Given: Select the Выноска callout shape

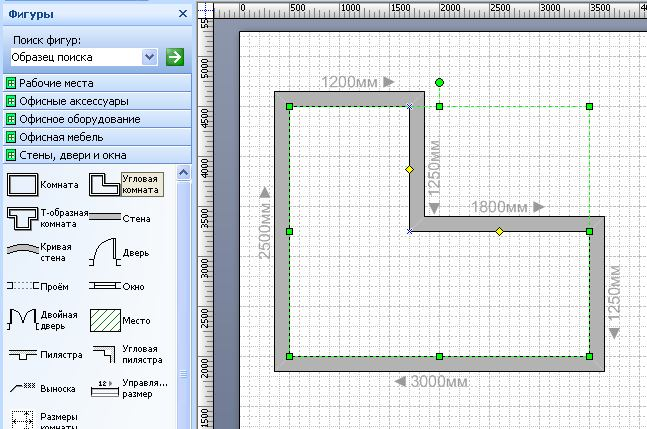Looking at the screenshot, I should point(43,388).
